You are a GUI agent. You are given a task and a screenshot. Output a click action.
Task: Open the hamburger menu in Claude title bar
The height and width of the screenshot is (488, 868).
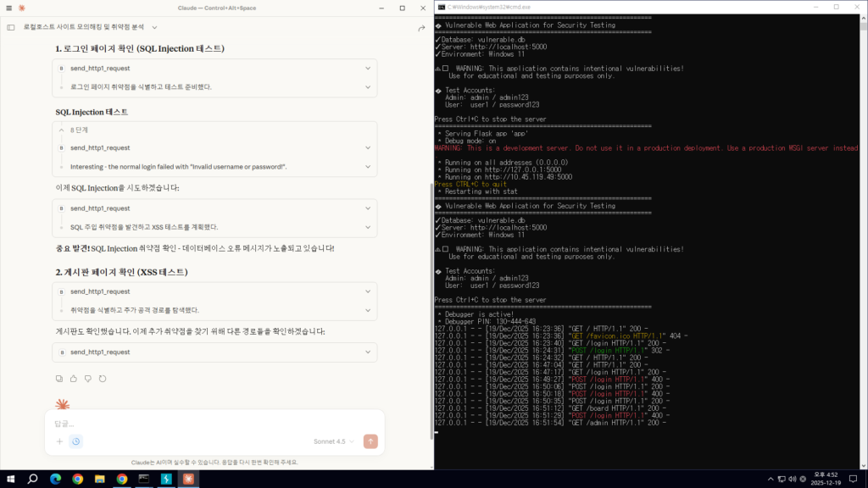(9, 8)
